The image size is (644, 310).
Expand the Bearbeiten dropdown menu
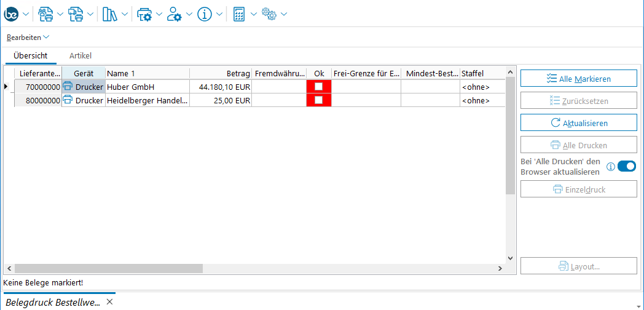tap(28, 38)
